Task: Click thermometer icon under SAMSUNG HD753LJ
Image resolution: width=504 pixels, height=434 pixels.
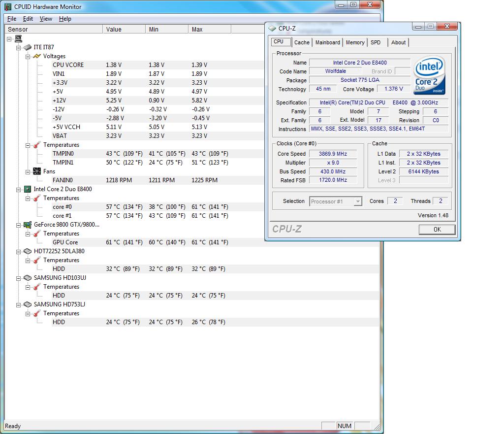Action: point(37,313)
